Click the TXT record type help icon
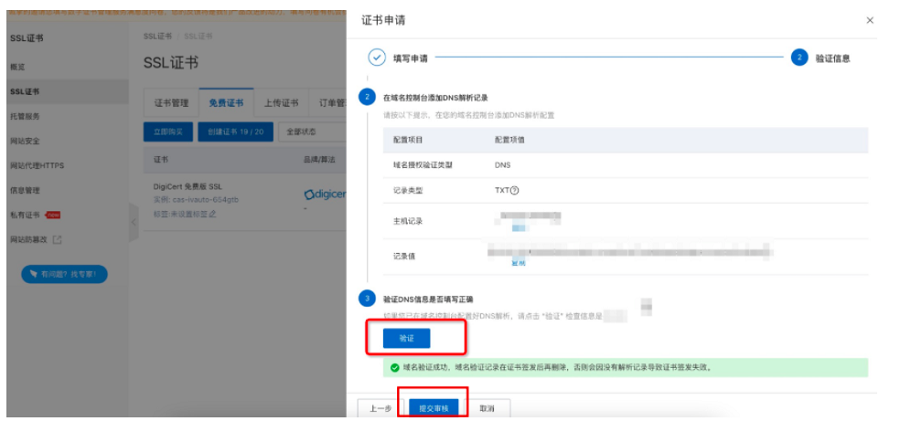This screenshot has width=900, height=421. click(515, 190)
